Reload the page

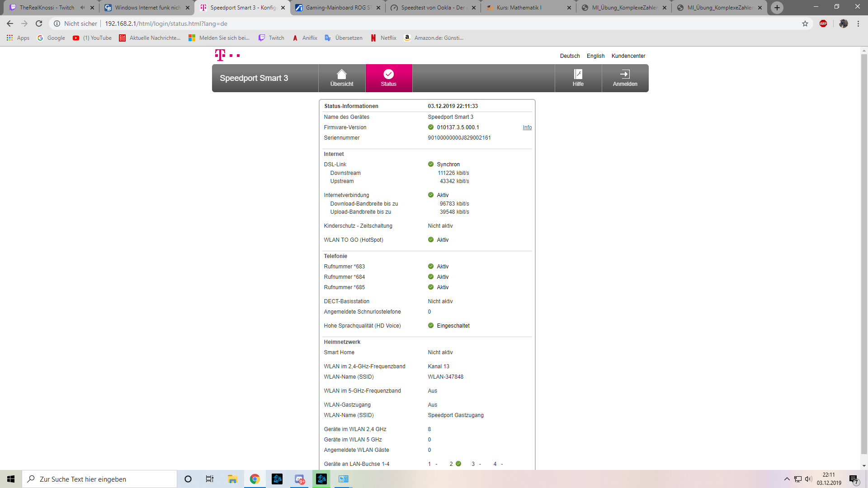pyautogui.click(x=39, y=23)
